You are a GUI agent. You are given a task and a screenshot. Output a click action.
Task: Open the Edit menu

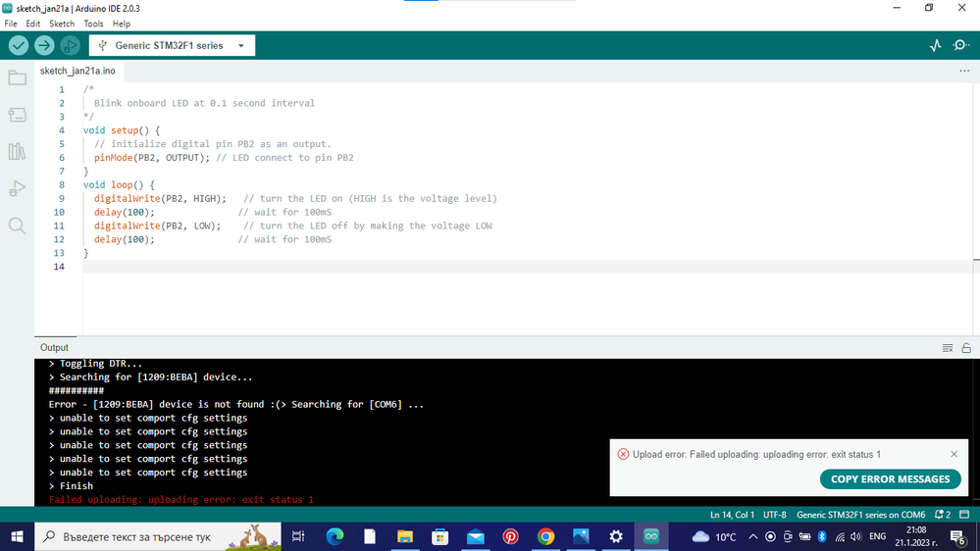click(32, 24)
